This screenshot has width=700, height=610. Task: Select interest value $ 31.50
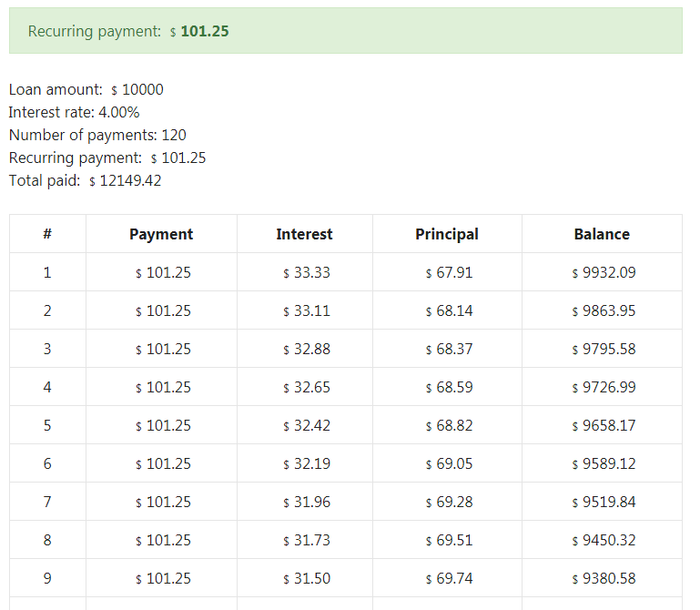pyautogui.click(x=307, y=579)
